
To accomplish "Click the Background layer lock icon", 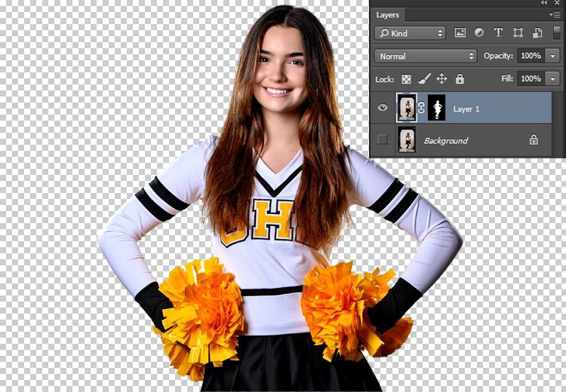I will tap(534, 139).
